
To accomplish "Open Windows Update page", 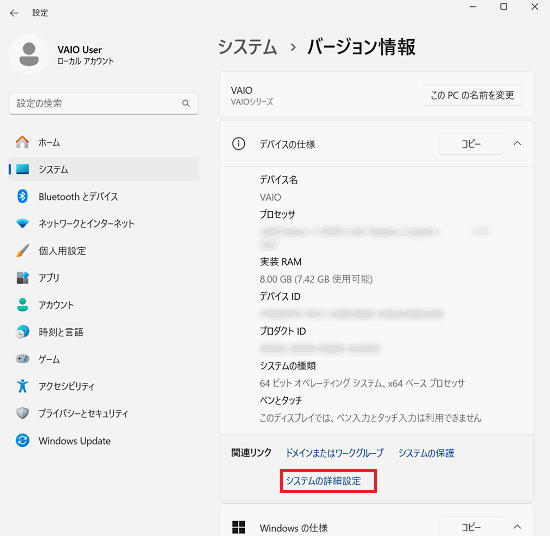I will 103,440.
